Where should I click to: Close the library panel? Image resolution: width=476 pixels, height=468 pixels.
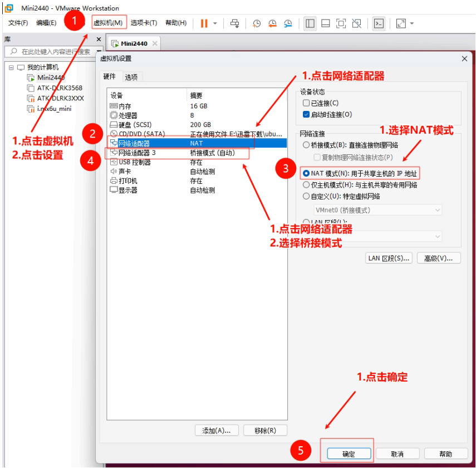click(x=99, y=39)
